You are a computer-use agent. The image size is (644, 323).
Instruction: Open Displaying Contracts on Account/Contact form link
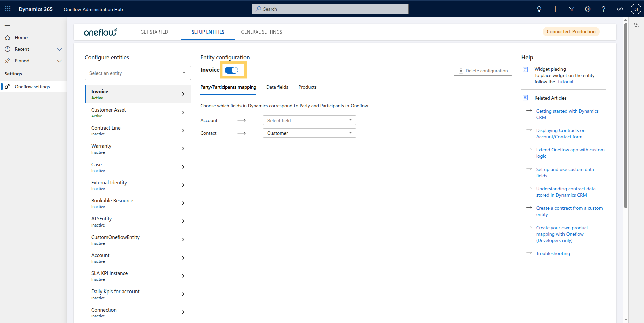tap(561, 133)
